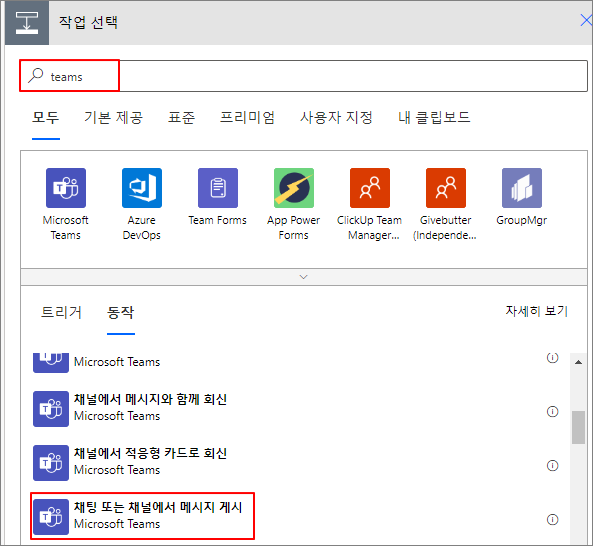
Task: Open the 트리거 tab
Action: point(61,312)
